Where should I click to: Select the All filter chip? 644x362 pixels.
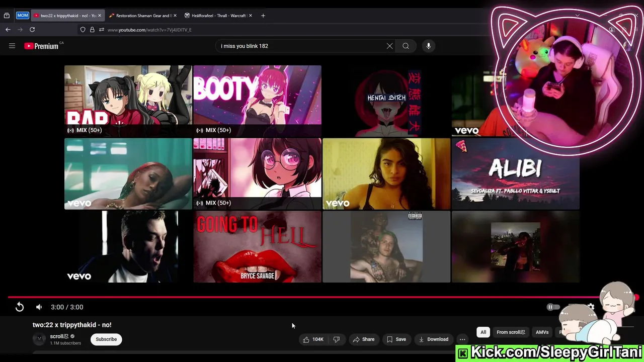tap(483, 332)
